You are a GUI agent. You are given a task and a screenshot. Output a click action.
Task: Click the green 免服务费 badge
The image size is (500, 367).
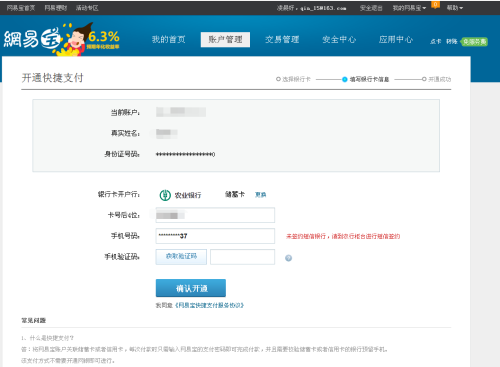point(474,42)
